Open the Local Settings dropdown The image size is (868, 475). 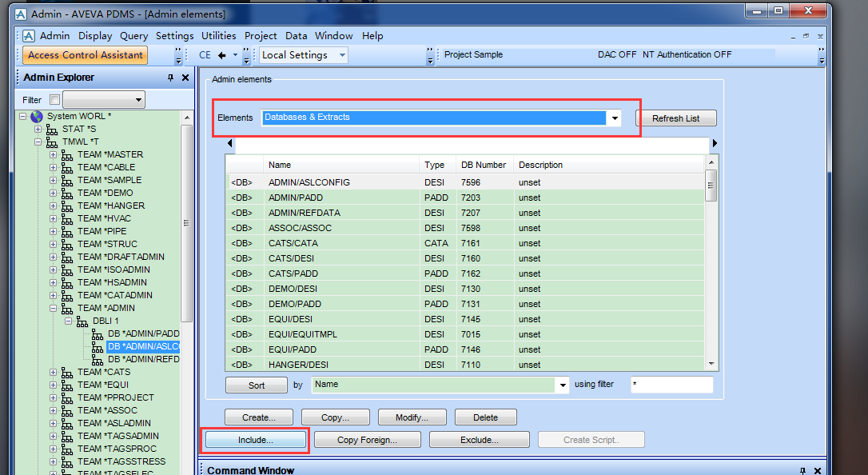pos(342,55)
